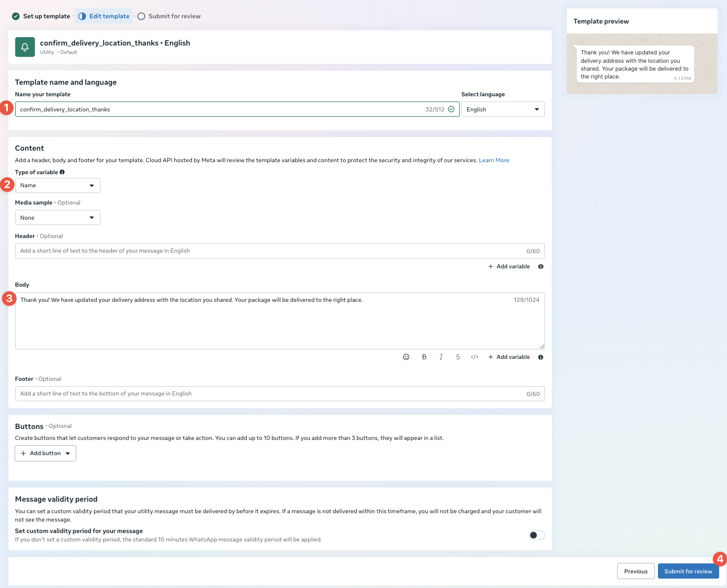Go to Submit for review step tab

(x=169, y=16)
